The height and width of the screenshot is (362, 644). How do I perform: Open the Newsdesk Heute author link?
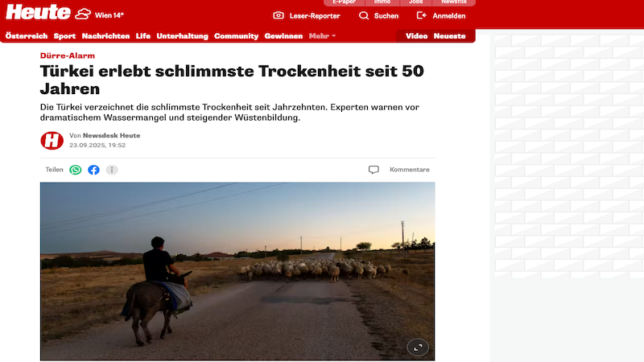(x=111, y=135)
